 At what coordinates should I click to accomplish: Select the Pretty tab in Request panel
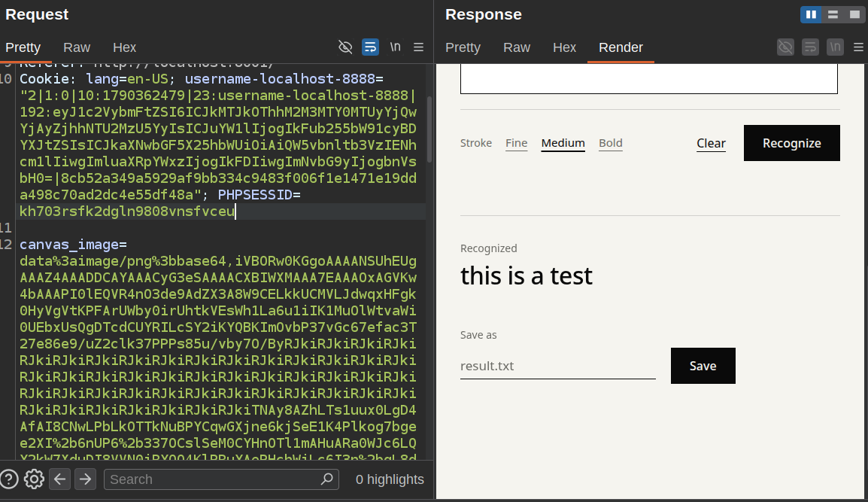click(23, 47)
